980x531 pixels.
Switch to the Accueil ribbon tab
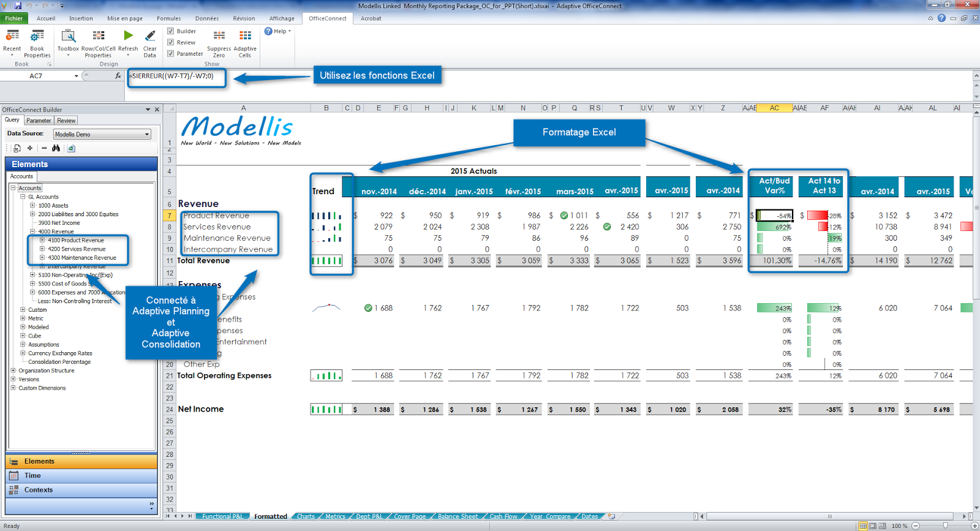pyautogui.click(x=46, y=18)
